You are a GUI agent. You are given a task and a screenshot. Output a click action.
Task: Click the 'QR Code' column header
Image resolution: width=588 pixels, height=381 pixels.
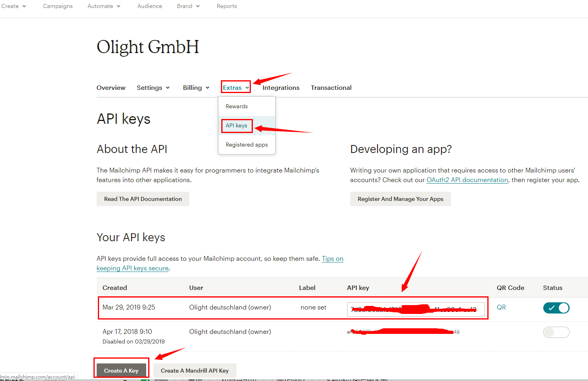tap(511, 288)
